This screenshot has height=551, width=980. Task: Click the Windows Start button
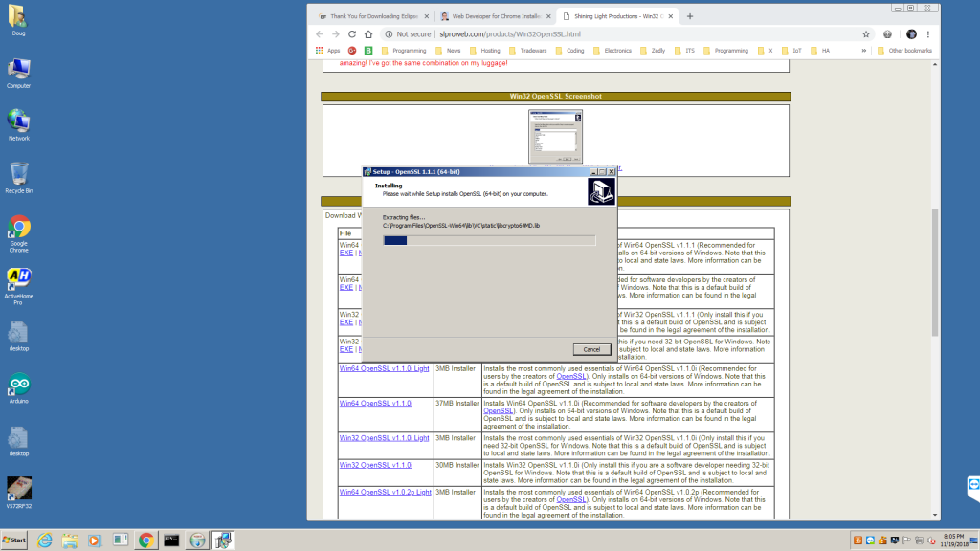pyautogui.click(x=14, y=540)
